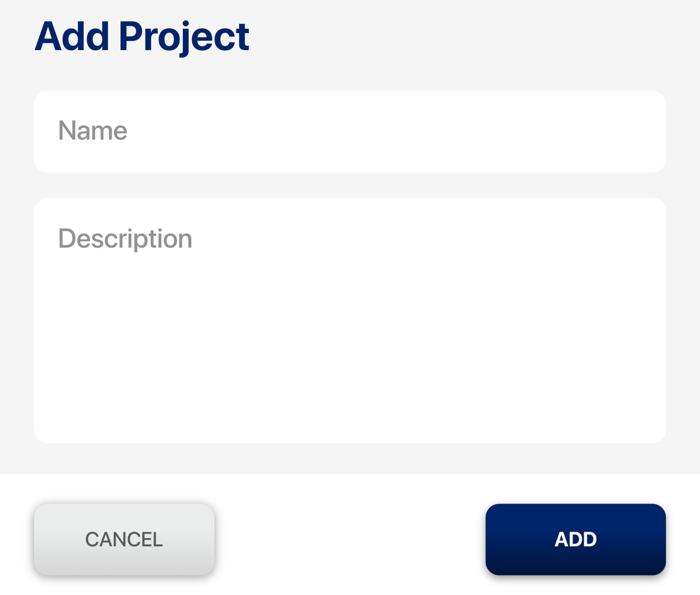Click the Name placeholder text
700x595 pixels.
click(93, 131)
